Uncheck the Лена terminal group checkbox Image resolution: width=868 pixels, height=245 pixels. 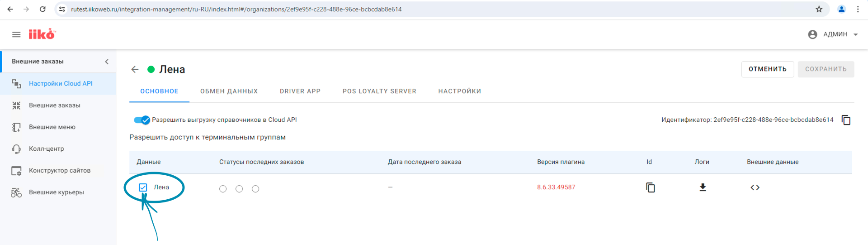coord(143,187)
